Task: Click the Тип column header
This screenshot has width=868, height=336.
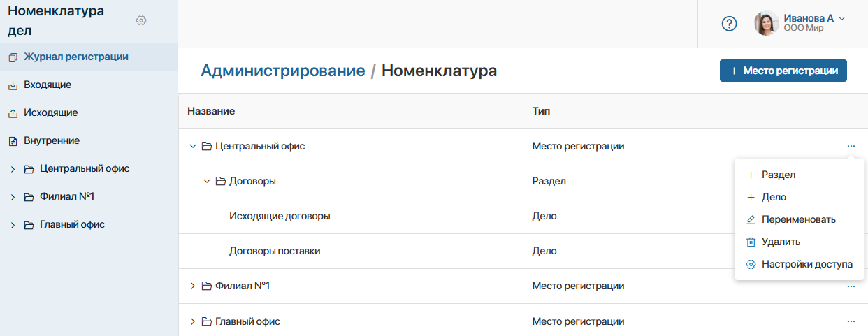Action: point(542,111)
